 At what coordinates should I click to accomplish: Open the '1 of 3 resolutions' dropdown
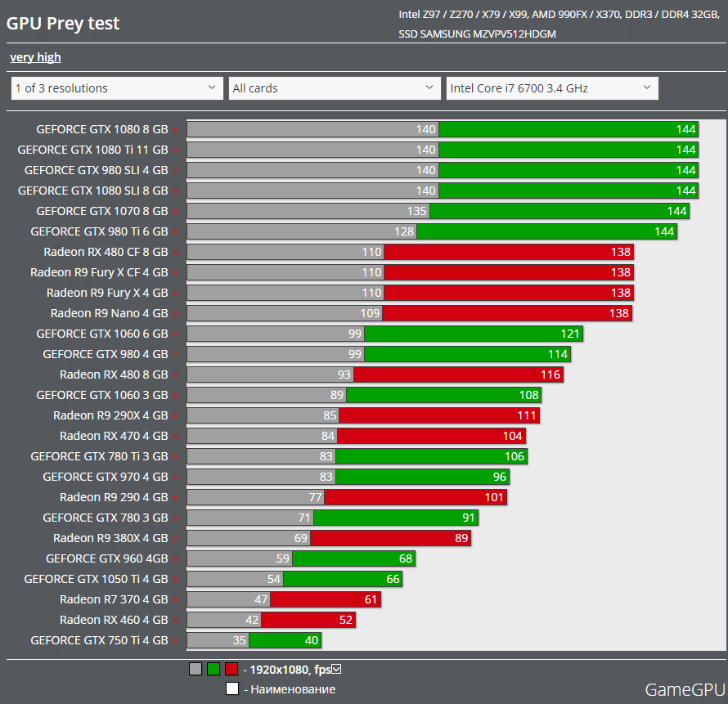pyautogui.click(x=117, y=88)
